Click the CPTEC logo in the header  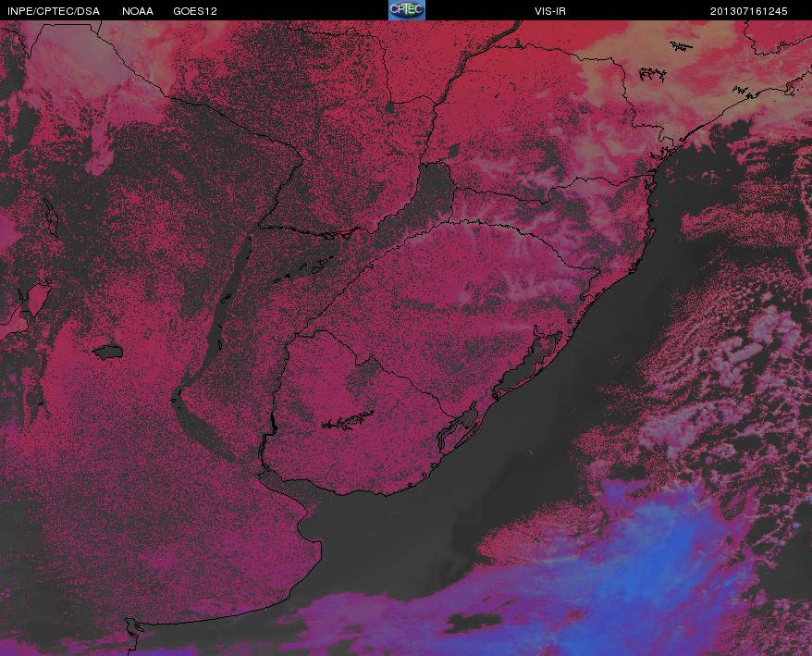407,10
